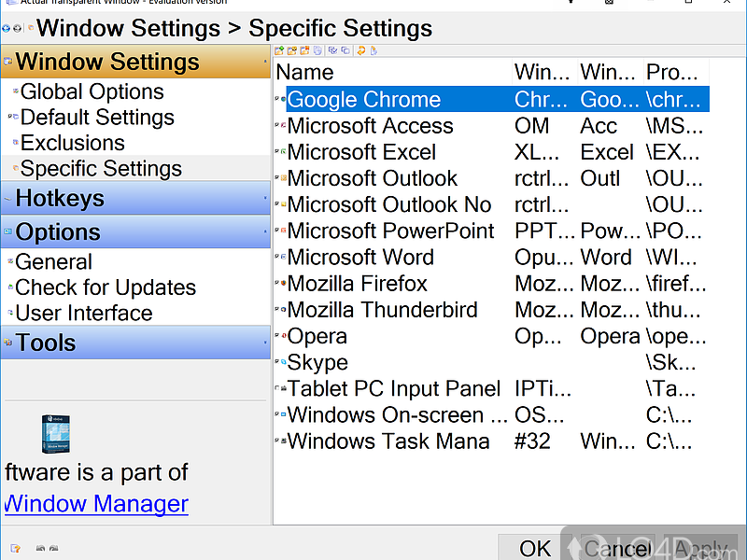Open Exclusions in sidebar
The image size is (747, 560).
73,143
